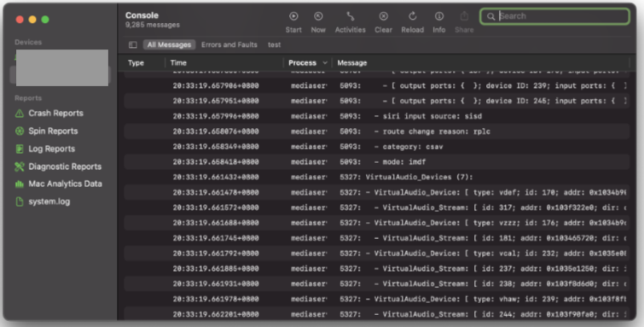Click the Reload toolbar icon

412,16
